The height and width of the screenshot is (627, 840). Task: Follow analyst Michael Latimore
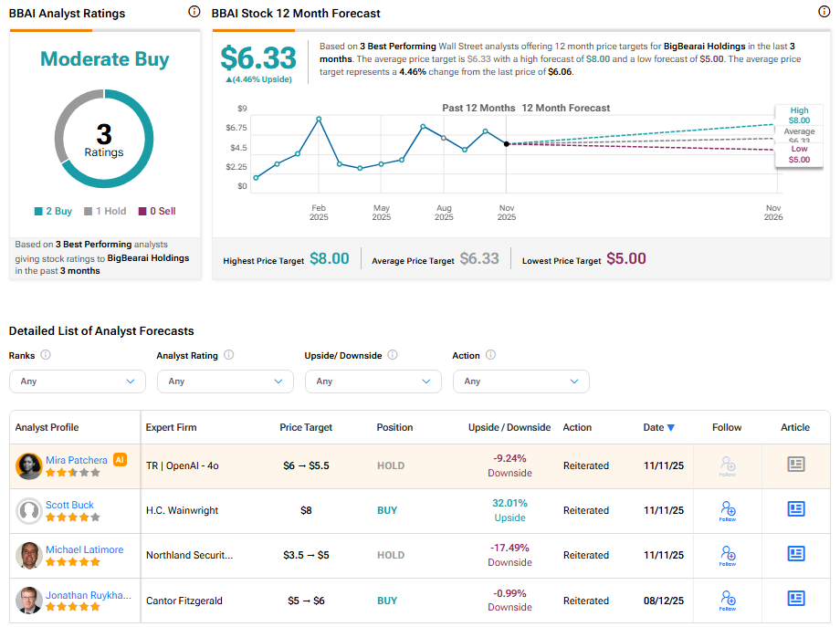click(727, 555)
